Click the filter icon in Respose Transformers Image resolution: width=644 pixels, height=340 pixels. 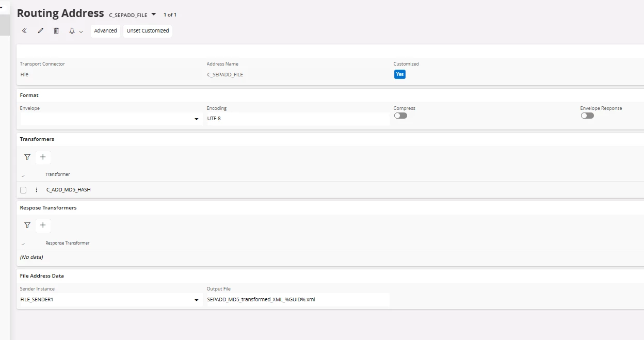point(27,225)
